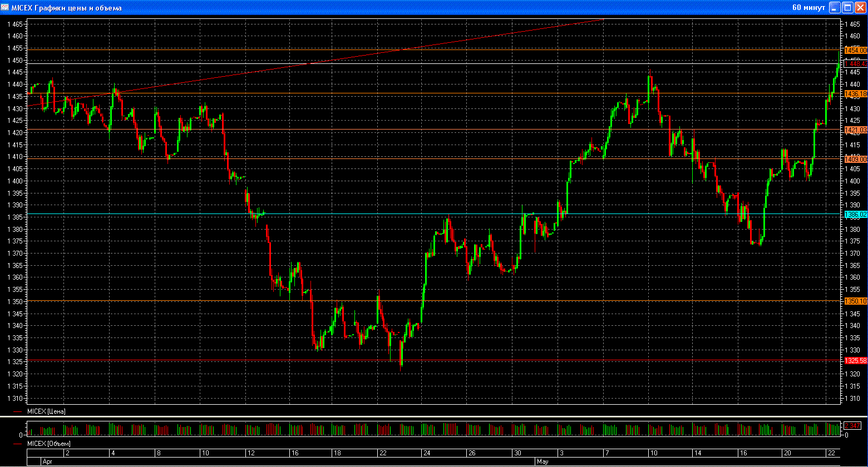Viewport: 868px width, 467px height.
Task: Select the MICEX [Цена] legend label
Action: click(x=46, y=411)
